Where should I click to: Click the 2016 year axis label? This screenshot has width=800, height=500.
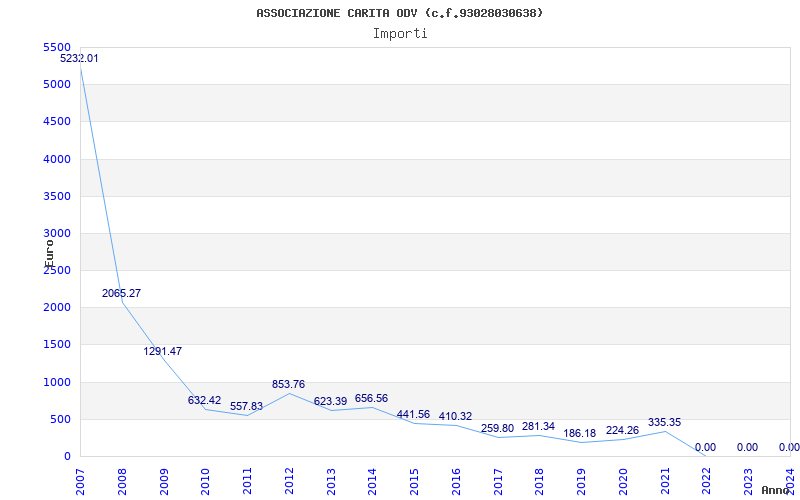456,482
